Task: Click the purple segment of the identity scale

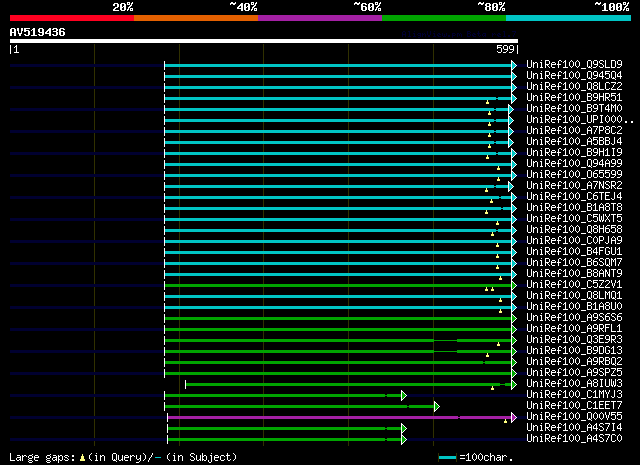Action: [320, 18]
